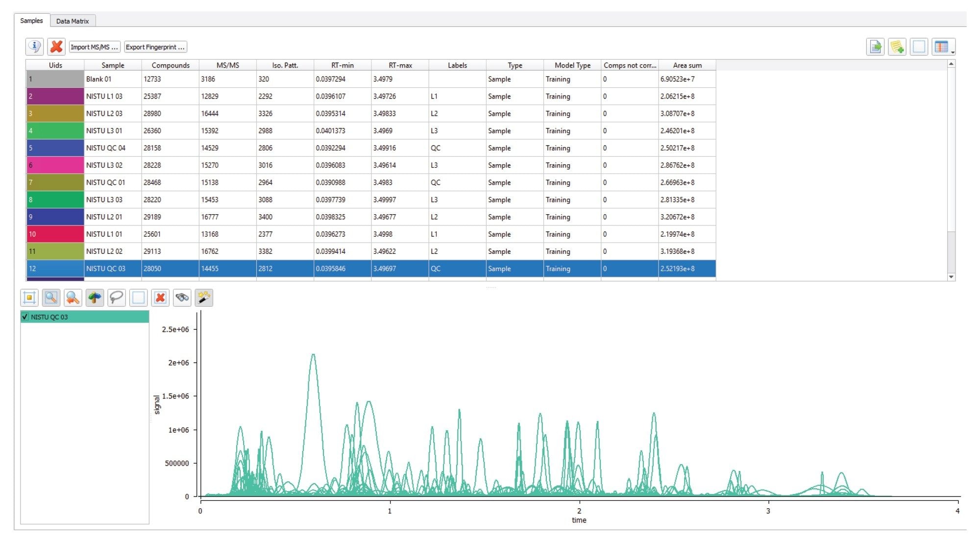
Task: Sort by the Area sum column header
Action: point(687,65)
